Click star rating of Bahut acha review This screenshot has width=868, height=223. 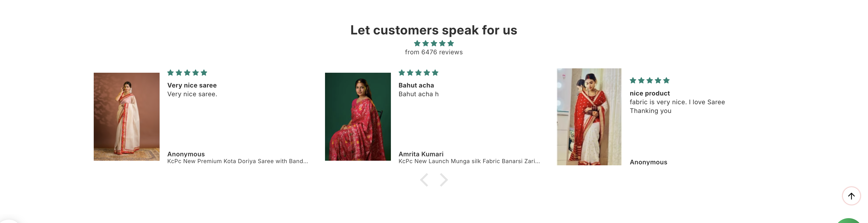[x=418, y=72]
